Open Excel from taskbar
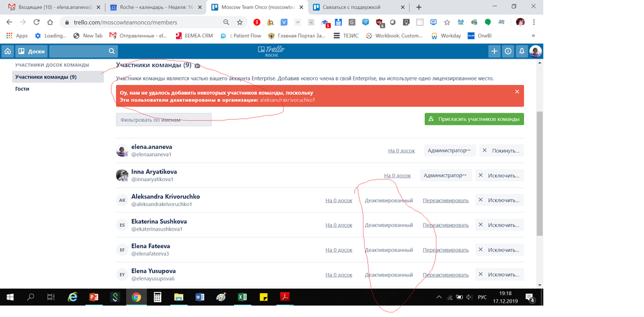This screenshot has height=317, width=644. point(242,297)
